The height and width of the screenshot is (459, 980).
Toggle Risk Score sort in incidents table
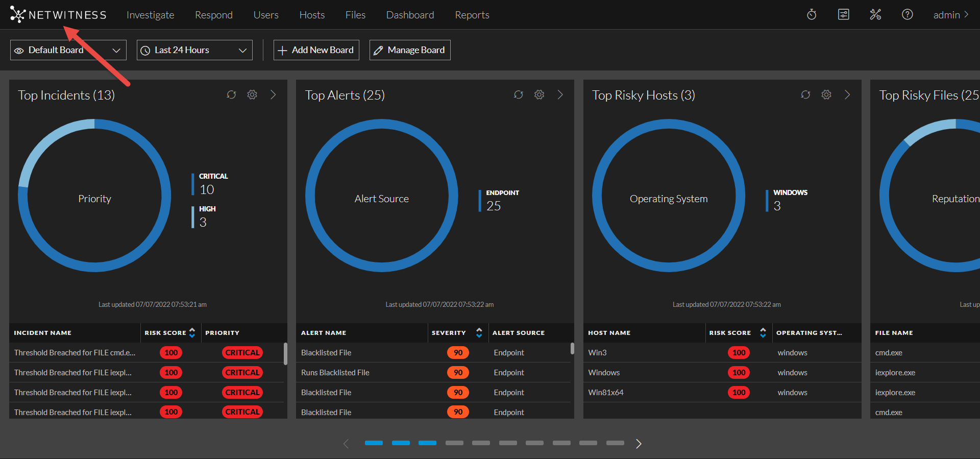(x=192, y=333)
